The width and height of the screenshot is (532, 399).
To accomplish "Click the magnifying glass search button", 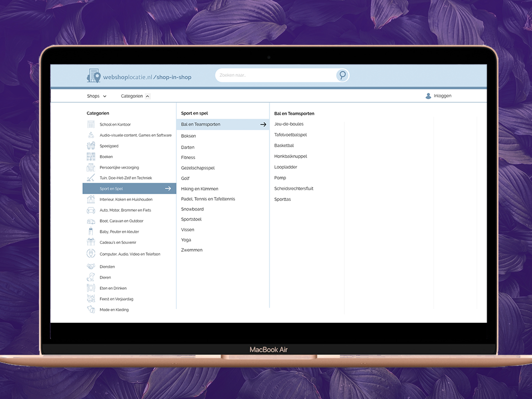I will tap(342, 75).
